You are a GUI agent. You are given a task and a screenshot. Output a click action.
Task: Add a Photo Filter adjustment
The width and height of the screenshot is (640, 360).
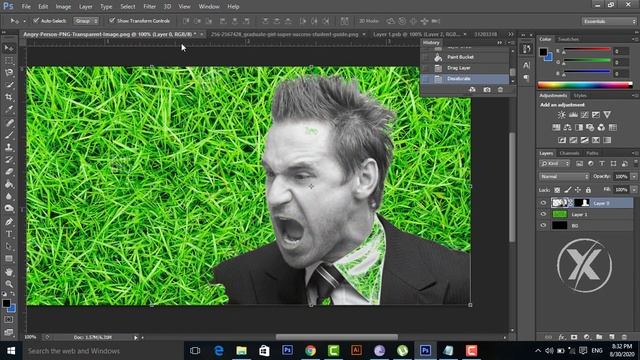(590, 127)
